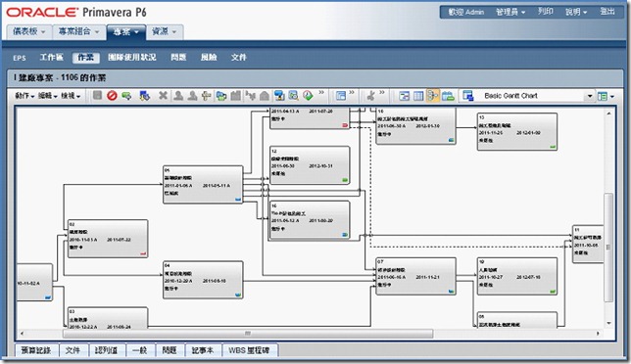Click the 登出 logout link
This screenshot has width=631, height=364.
point(607,12)
